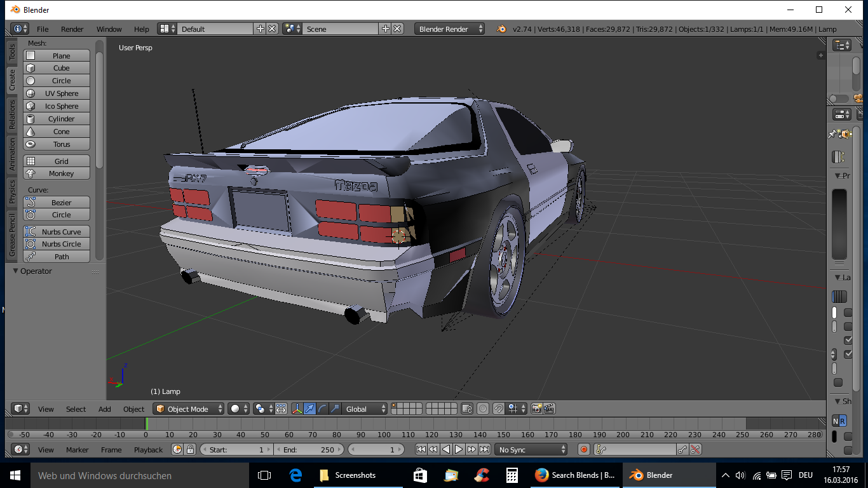Screen dimensions: 868x488
Task: Toggle manipulate center points only
Action: tap(281, 409)
